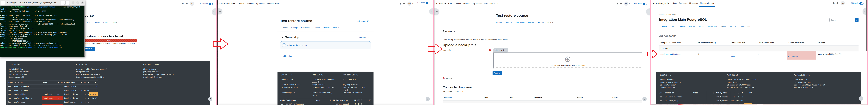Toggle Edit mode on the Restore page
868x105 pixels.
645,4
